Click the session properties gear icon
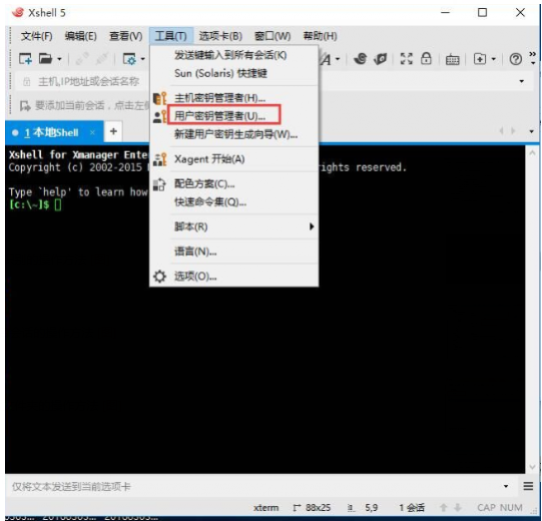This screenshot has width=542, height=521. 130,59
